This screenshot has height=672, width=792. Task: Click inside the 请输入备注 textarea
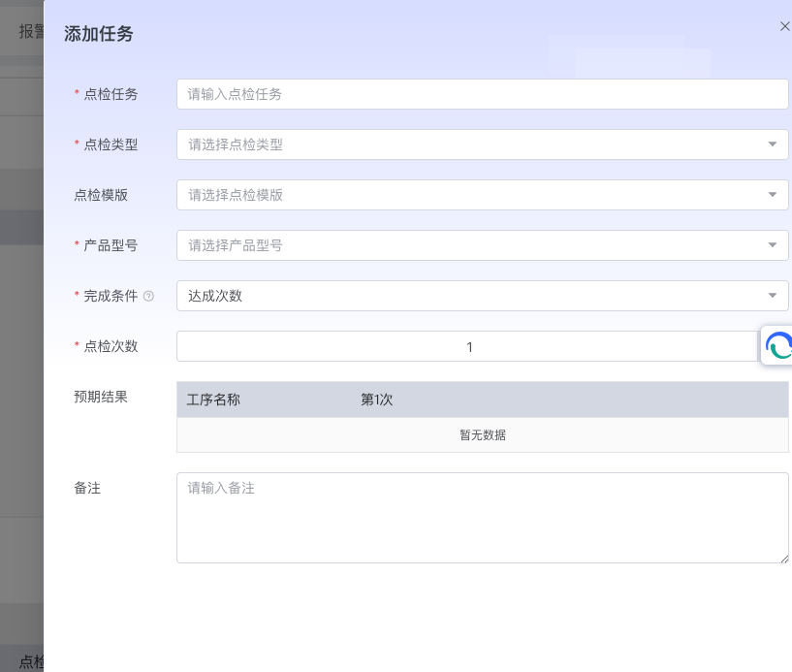[482, 517]
